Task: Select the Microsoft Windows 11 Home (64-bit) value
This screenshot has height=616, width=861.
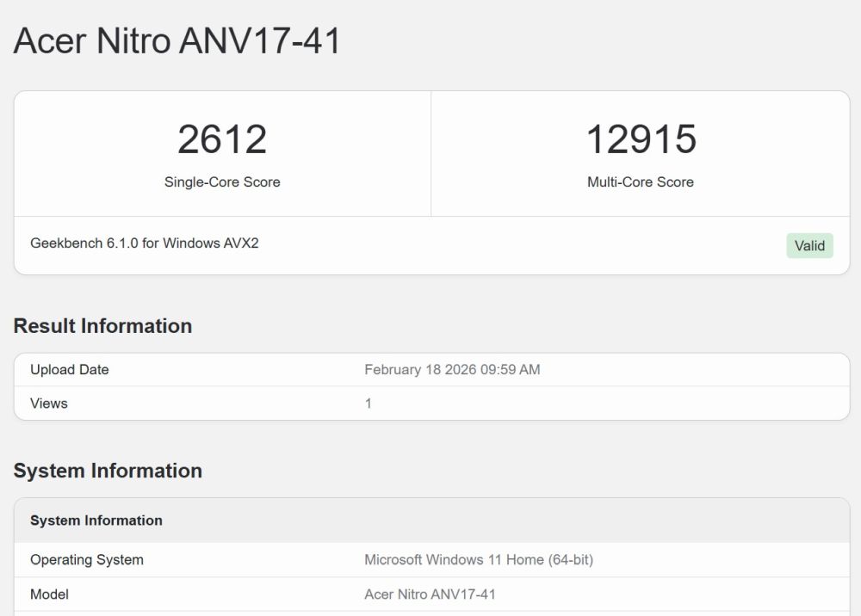Action: [x=479, y=559]
